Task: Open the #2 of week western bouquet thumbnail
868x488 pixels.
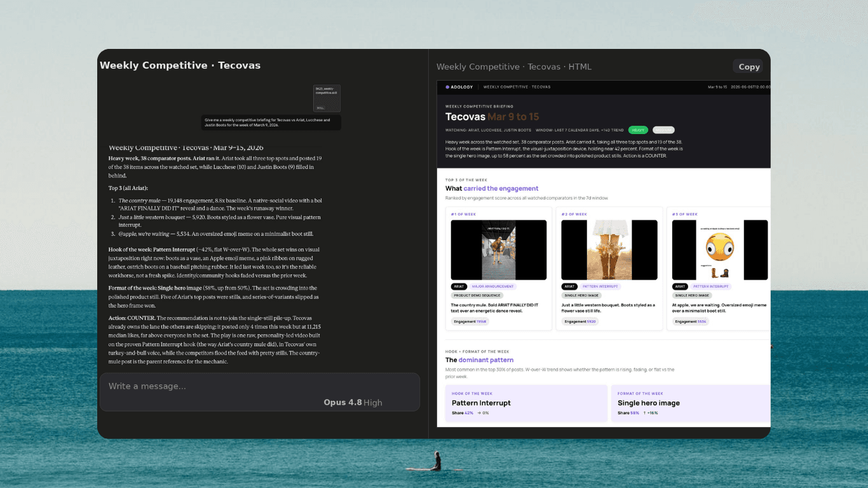Action: pos(609,250)
